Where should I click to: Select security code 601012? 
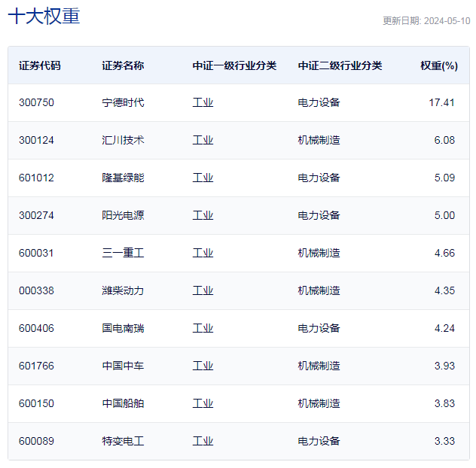36,178
